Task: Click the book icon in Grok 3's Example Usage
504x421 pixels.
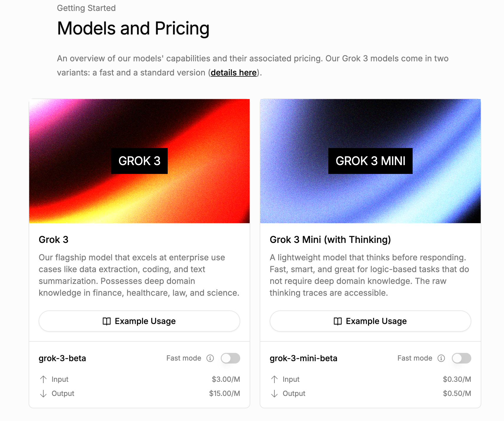Action: [106, 321]
